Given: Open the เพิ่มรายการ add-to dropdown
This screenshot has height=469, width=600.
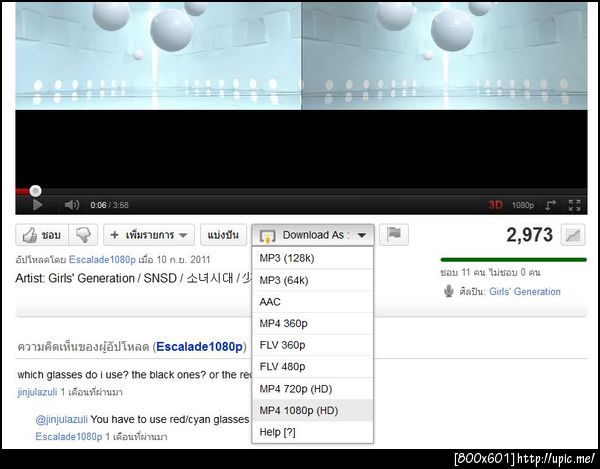Looking at the screenshot, I should click(149, 235).
